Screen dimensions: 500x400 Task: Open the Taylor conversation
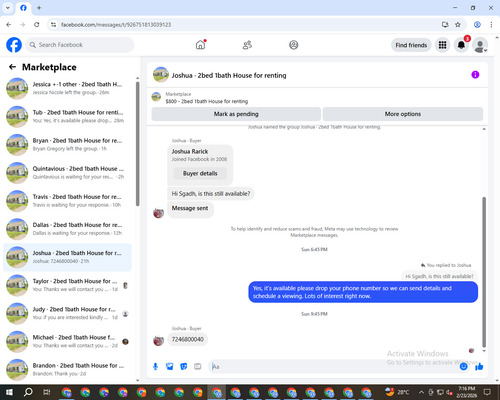point(67,285)
